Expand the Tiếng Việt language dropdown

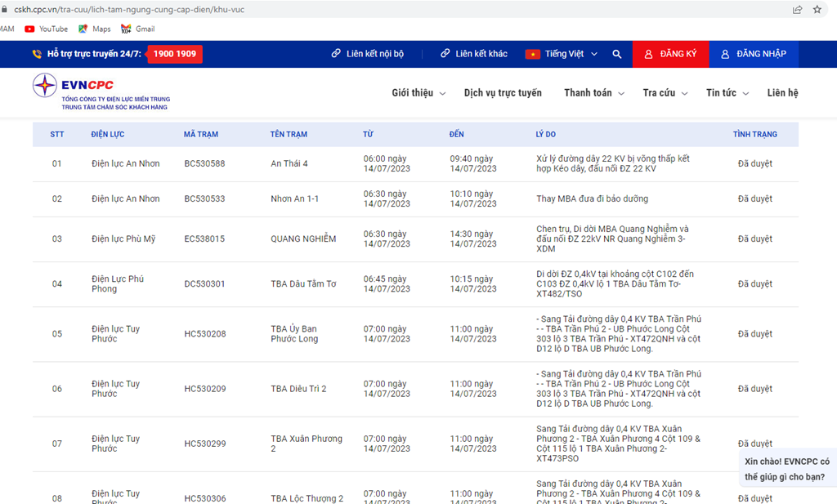click(571, 54)
